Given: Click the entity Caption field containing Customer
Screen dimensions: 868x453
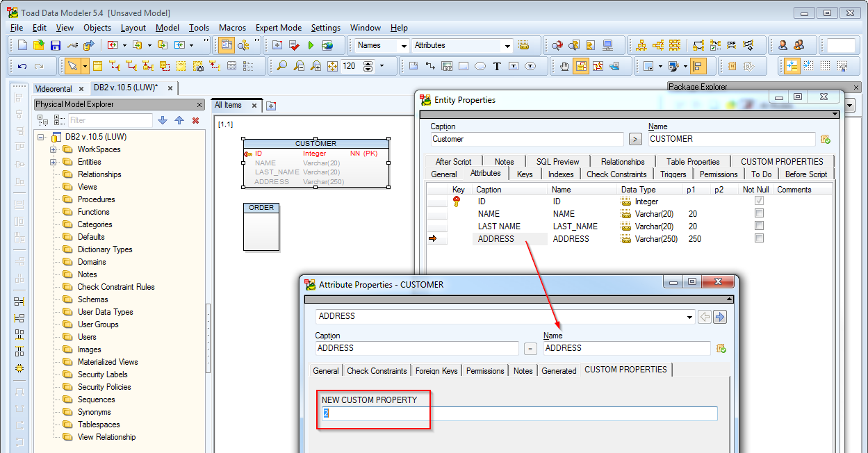Looking at the screenshot, I should [x=526, y=139].
